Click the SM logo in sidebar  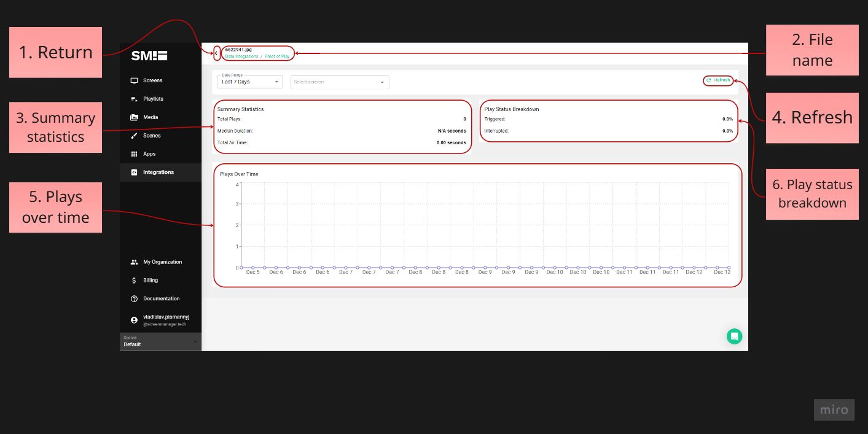[x=149, y=56]
